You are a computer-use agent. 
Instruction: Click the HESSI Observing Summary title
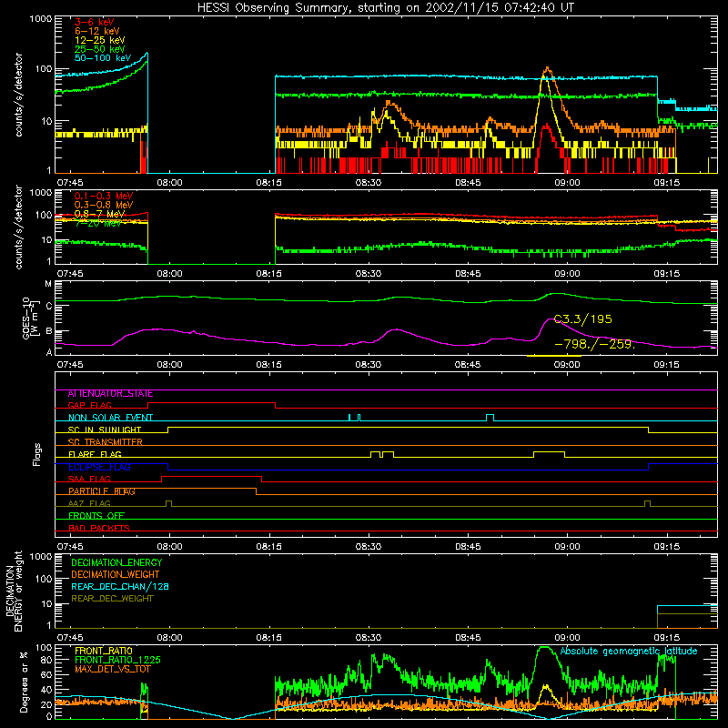pos(386,8)
